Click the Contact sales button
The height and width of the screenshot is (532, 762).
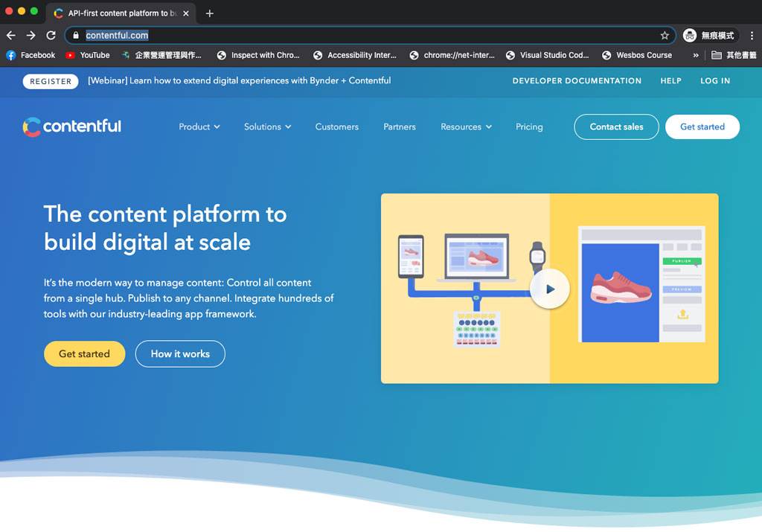[x=616, y=126]
